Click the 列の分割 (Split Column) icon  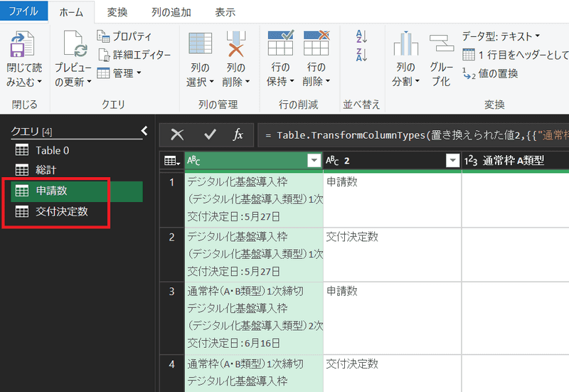pos(405,45)
